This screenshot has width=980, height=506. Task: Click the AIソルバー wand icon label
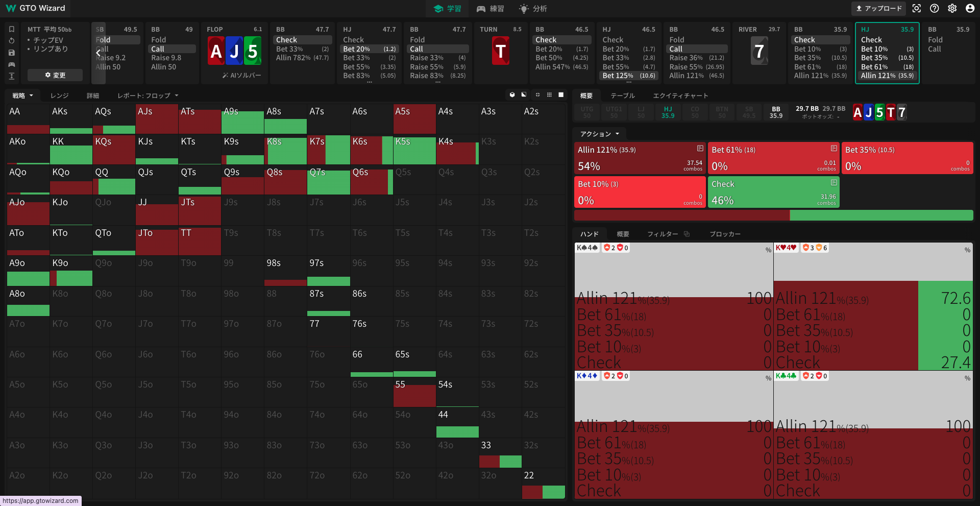coord(241,76)
